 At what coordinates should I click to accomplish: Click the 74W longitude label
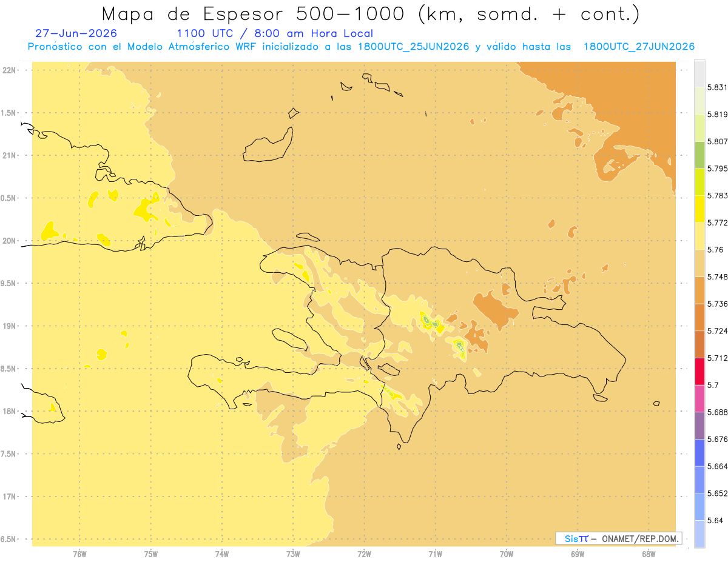[x=222, y=554]
